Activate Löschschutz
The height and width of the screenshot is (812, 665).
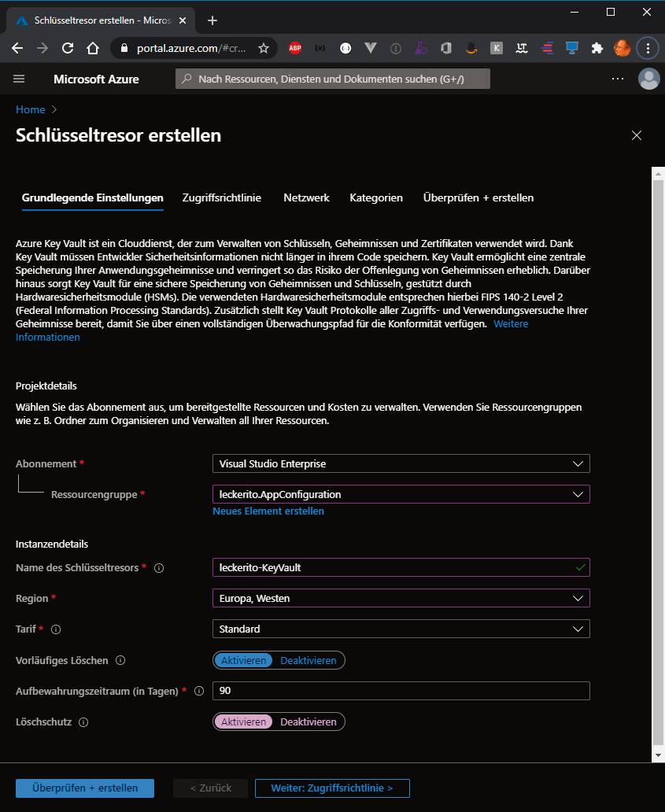(243, 722)
